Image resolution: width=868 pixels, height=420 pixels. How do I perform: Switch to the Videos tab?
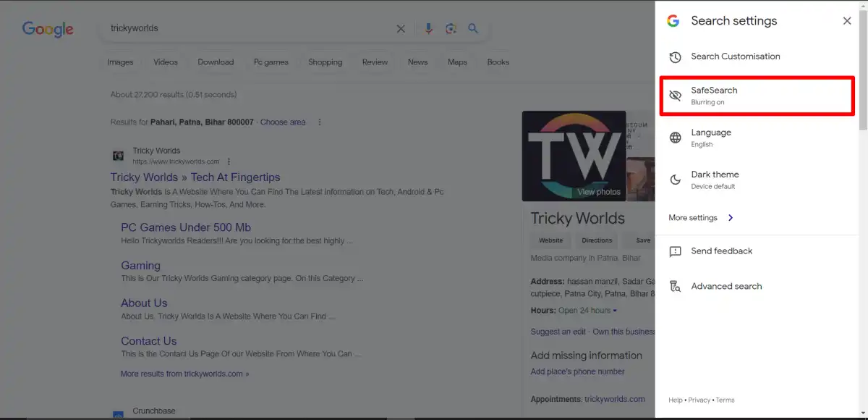coord(166,62)
